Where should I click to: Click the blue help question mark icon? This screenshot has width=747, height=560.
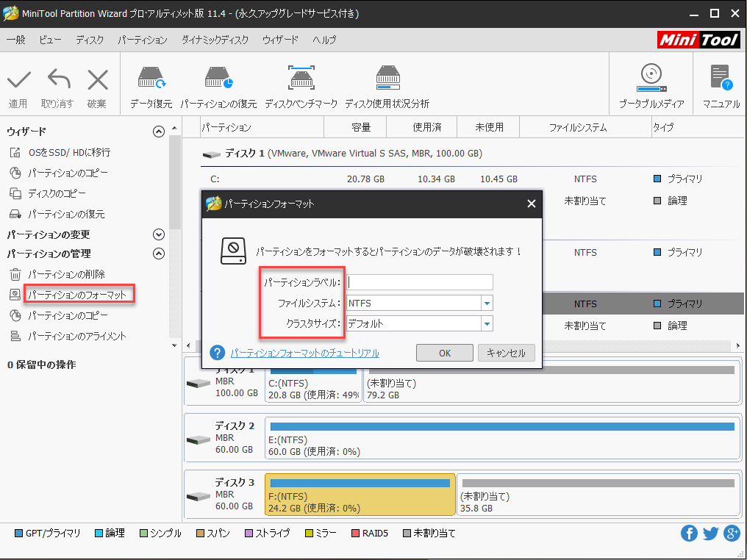(217, 353)
